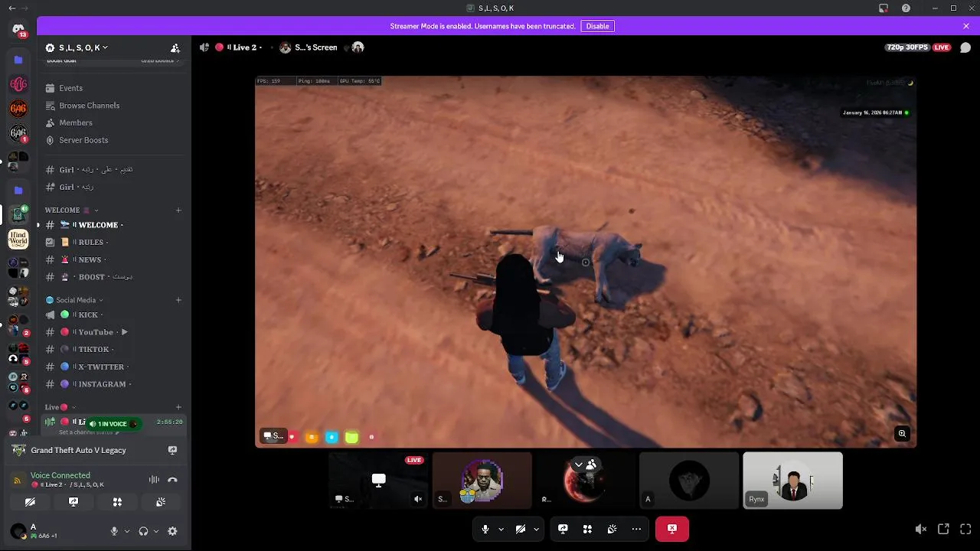Turn on camera in call control bar
This screenshot has height=551, width=980.
pos(520,529)
